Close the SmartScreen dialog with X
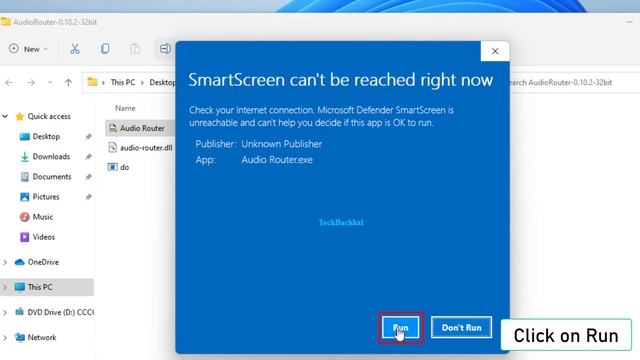 click(495, 51)
